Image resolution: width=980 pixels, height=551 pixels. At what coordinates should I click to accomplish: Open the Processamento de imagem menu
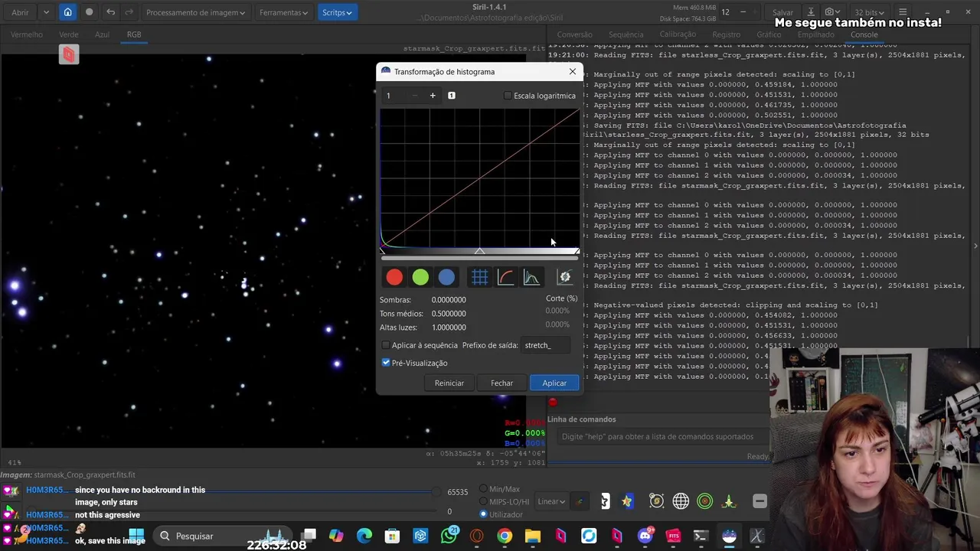point(195,12)
